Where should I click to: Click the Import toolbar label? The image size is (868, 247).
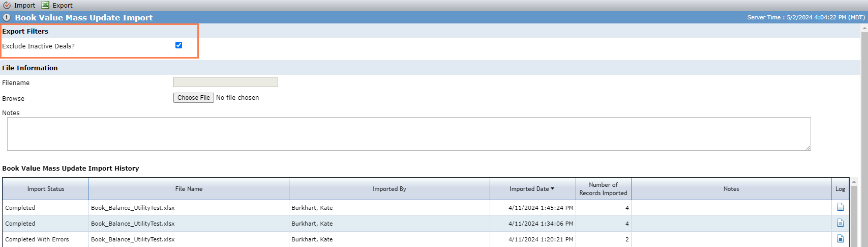(x=24, y=5)
